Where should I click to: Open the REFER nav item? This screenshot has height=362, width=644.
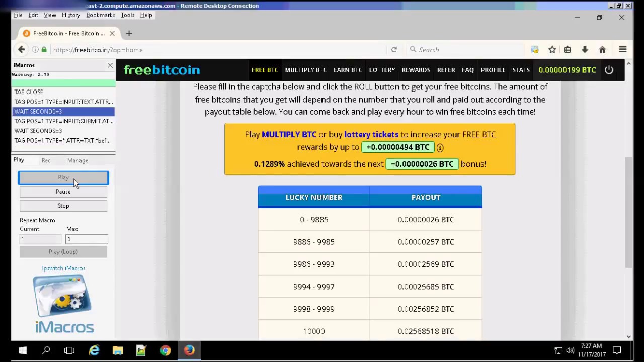pos(446,70)
